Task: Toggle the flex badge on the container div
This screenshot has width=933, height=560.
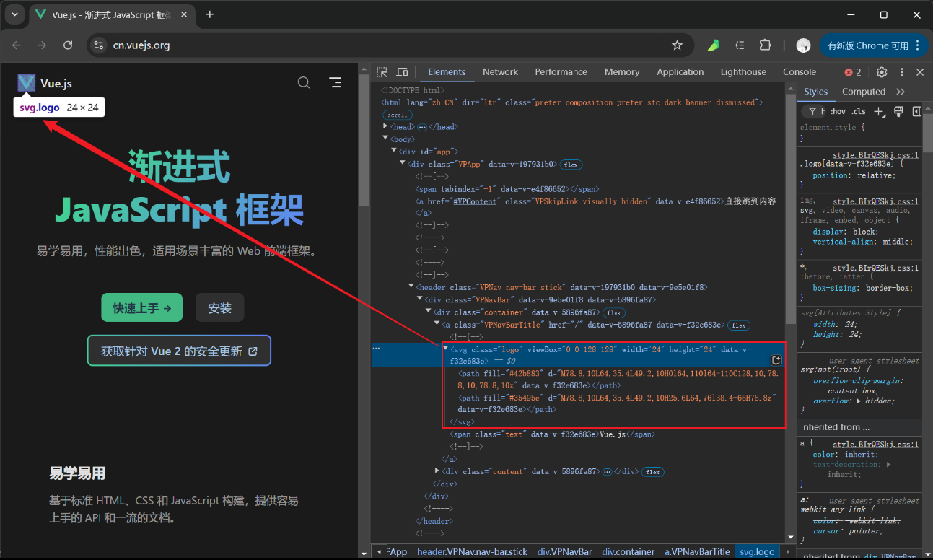Action: [614, 312]
